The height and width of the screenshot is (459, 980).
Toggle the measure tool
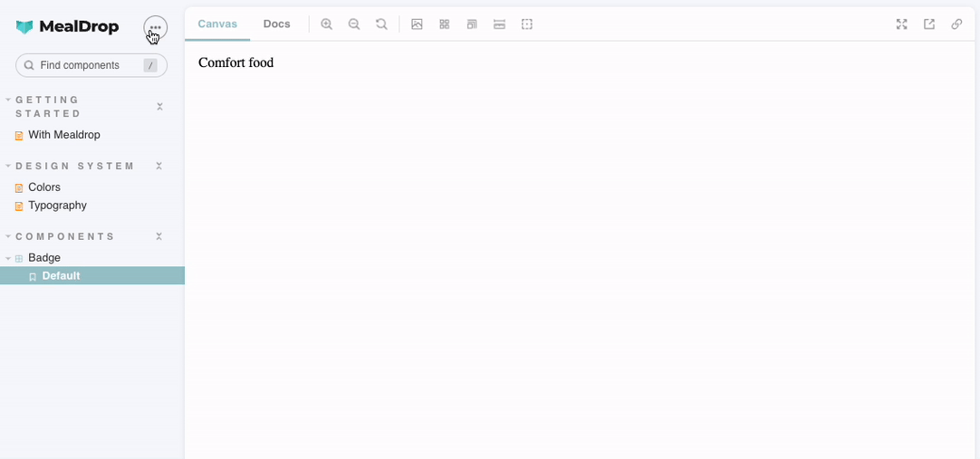tap(499, 24)
